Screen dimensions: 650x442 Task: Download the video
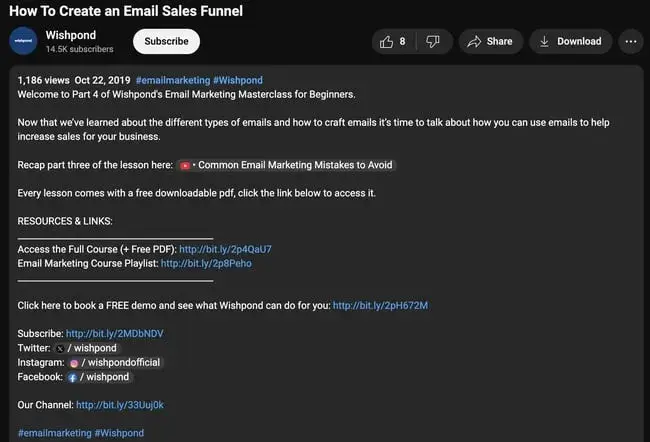[569, 41]
